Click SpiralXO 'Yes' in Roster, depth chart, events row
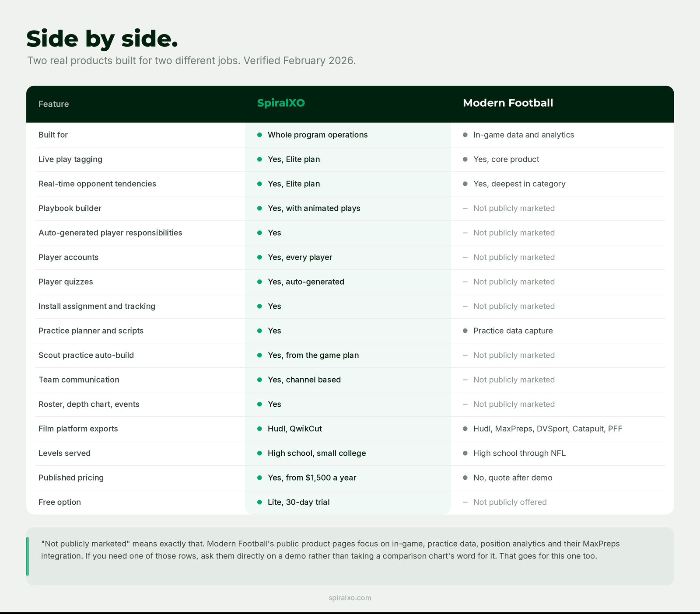Screen dimensions: 700x614 pyautogui.click(x=274, y=404)
